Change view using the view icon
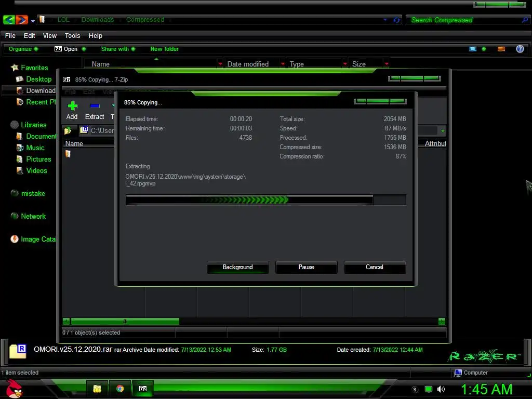 (473, 49)
